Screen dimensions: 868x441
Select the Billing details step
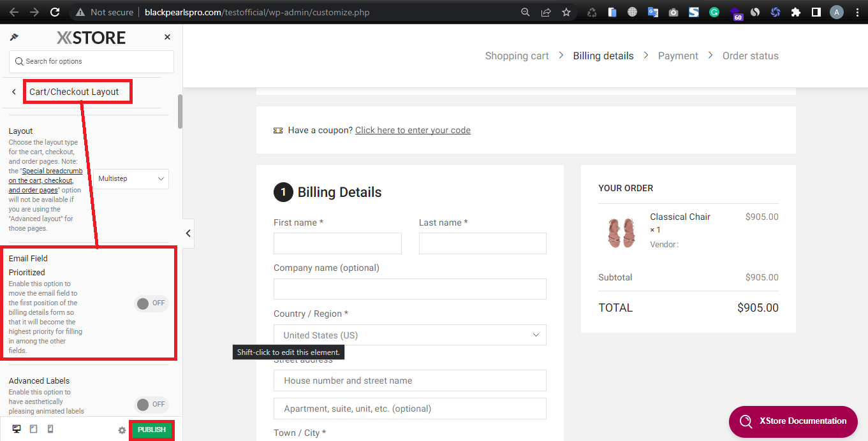603,56
